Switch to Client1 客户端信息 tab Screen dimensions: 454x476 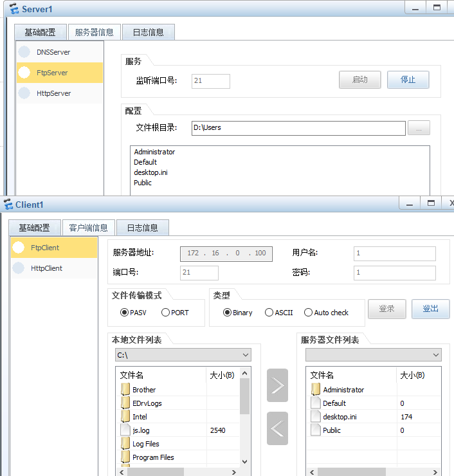pyautogui.click(x=89, y=228)
